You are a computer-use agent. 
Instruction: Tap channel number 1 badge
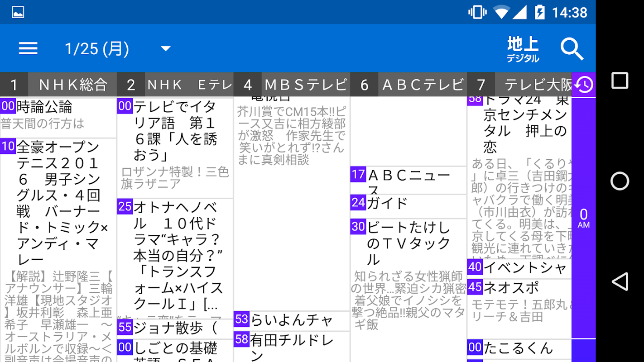click(14, 85)
